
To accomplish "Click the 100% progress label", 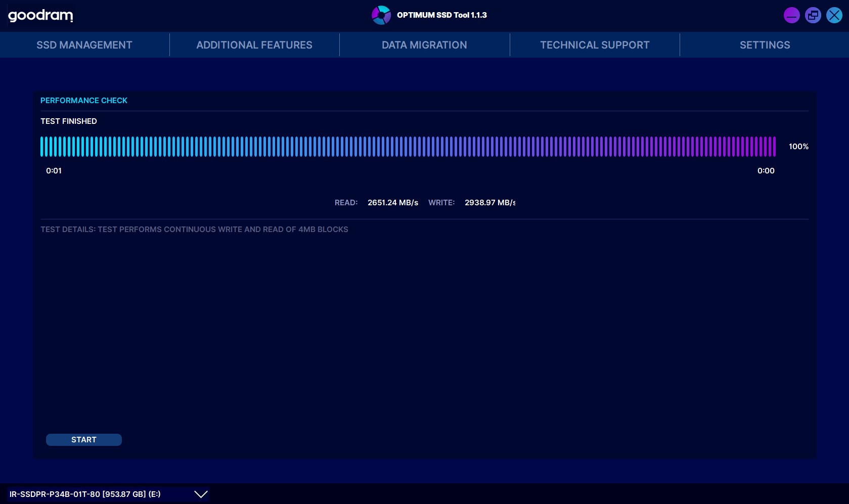I will 798,147.
